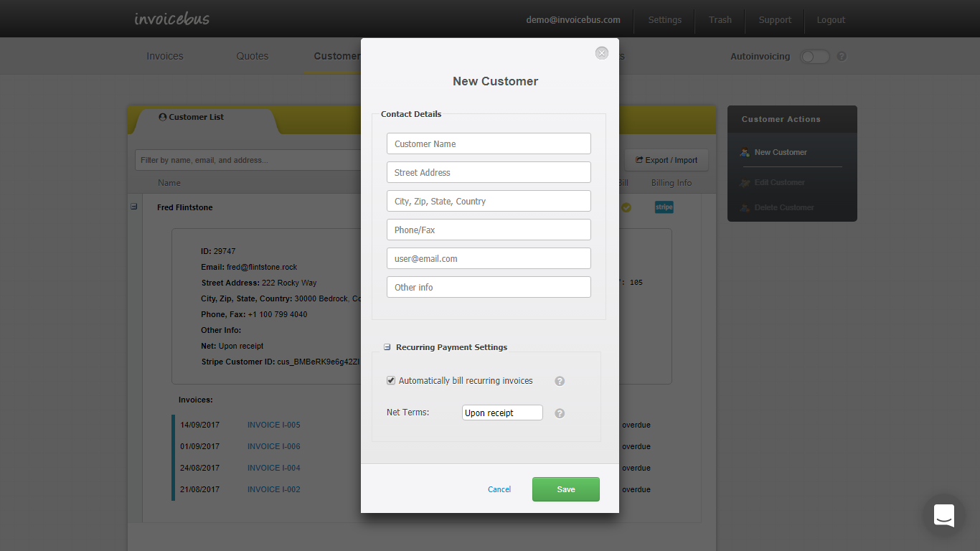980x551 pixels.
Task: Click the Customer Name input field
Action: 489,143
